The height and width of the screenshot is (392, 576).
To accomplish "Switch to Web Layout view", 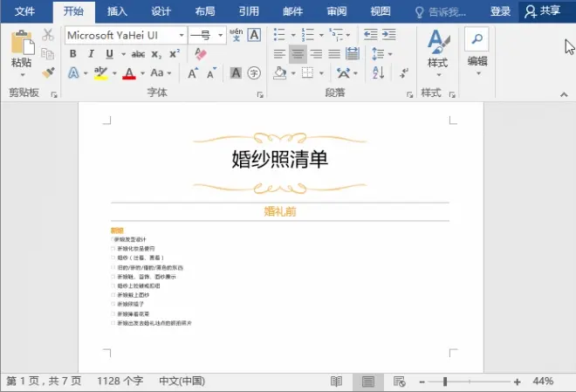I will [x=400, y=382].
